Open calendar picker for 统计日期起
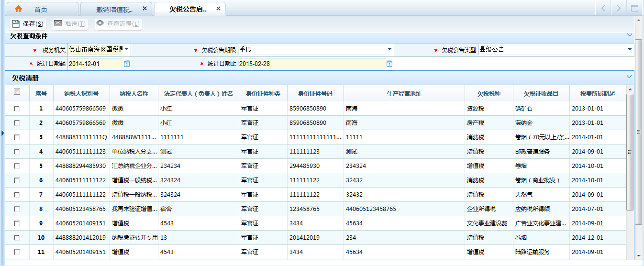 (127, 64)
